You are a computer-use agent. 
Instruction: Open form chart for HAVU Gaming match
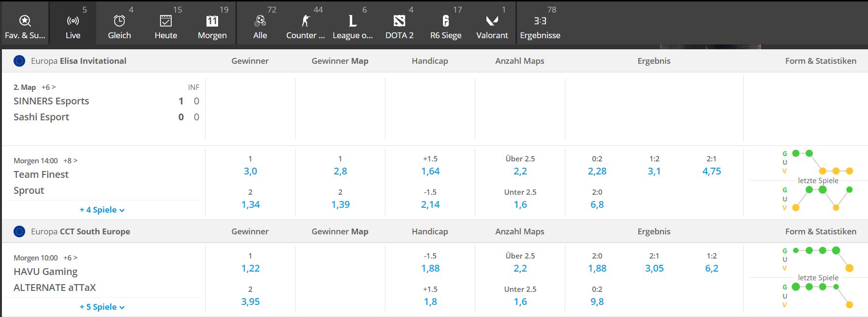(817, 277)
